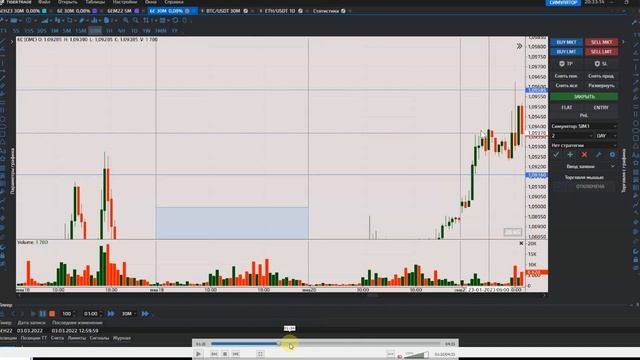Click the BUY MKT button
The width and height of the screenshot is (640, 360).
[x=566, y=42]
